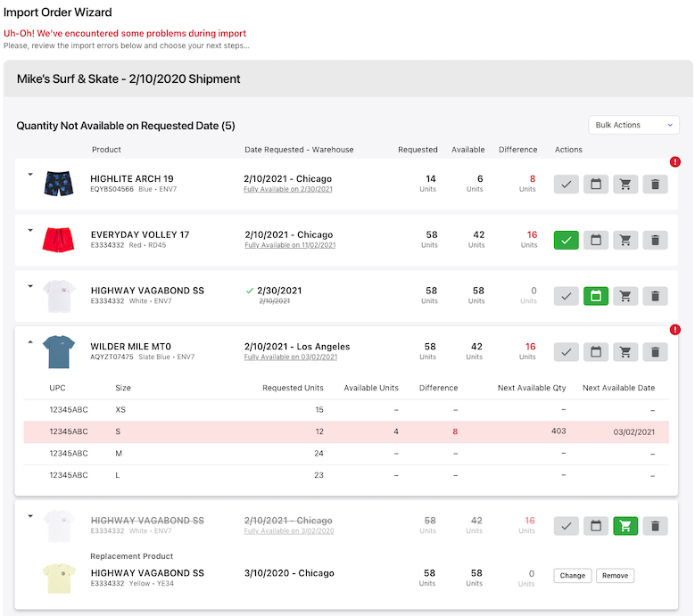Image resolution: width=695 pixels, height=616 pixels.
Task: Click red error badge on HIGHLITE ARCH 19
Action: pyautogui.click(x=675, y=162)
